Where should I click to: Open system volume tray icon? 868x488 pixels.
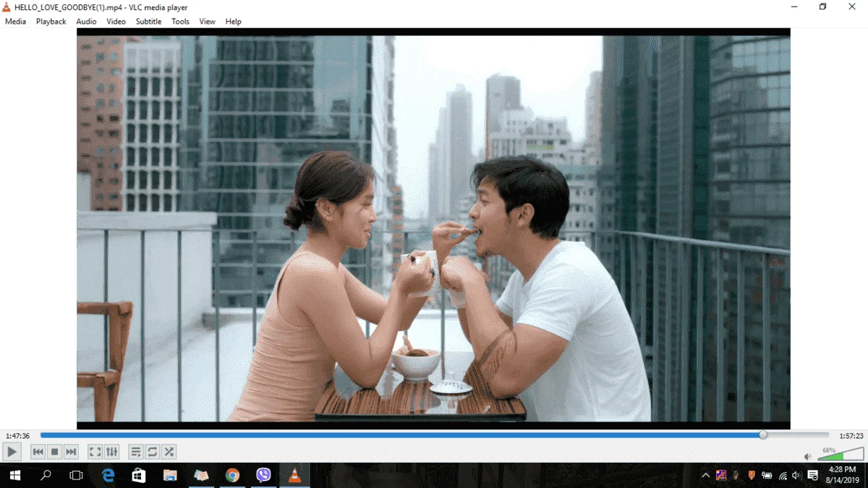click(796, 476)
